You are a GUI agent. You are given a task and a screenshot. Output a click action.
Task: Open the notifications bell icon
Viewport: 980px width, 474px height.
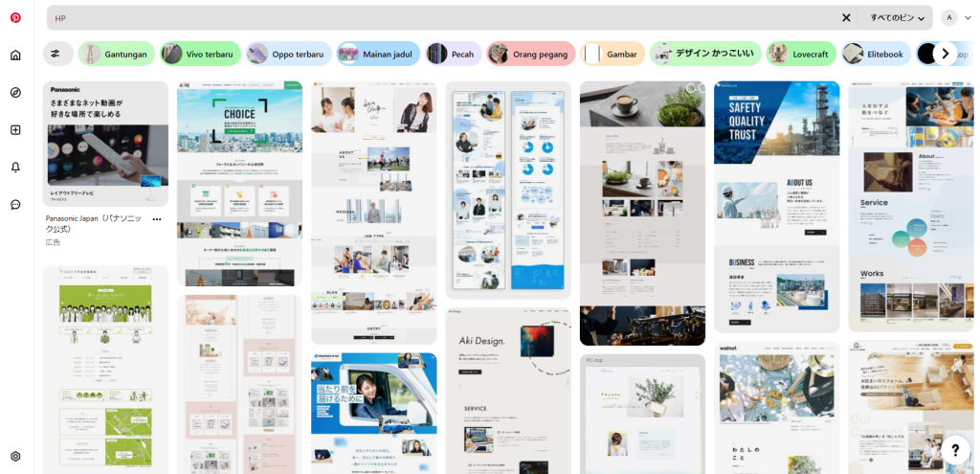15,167
